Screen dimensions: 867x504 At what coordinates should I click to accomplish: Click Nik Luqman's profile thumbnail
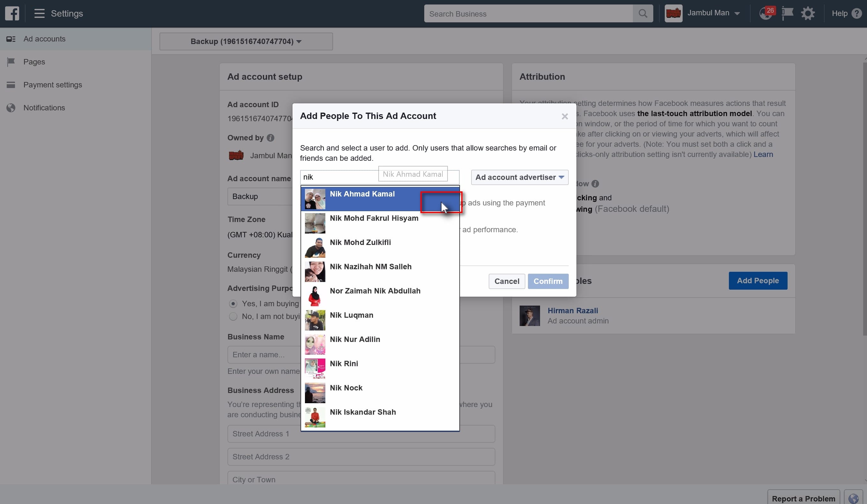(315, 320)
